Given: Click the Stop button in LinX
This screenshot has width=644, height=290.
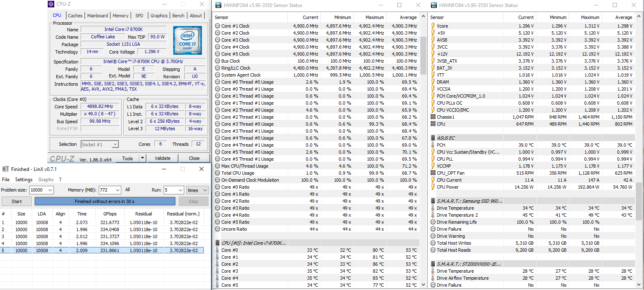Looking at the screenshot, I should point(193,201).
